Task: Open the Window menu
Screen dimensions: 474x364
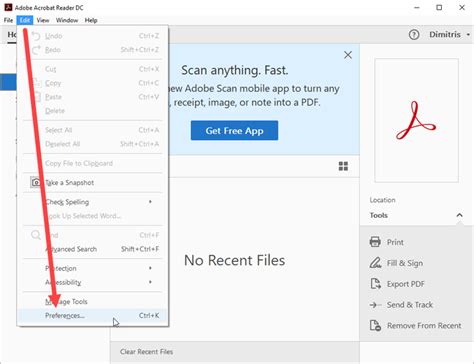Action: coord(67,20)
